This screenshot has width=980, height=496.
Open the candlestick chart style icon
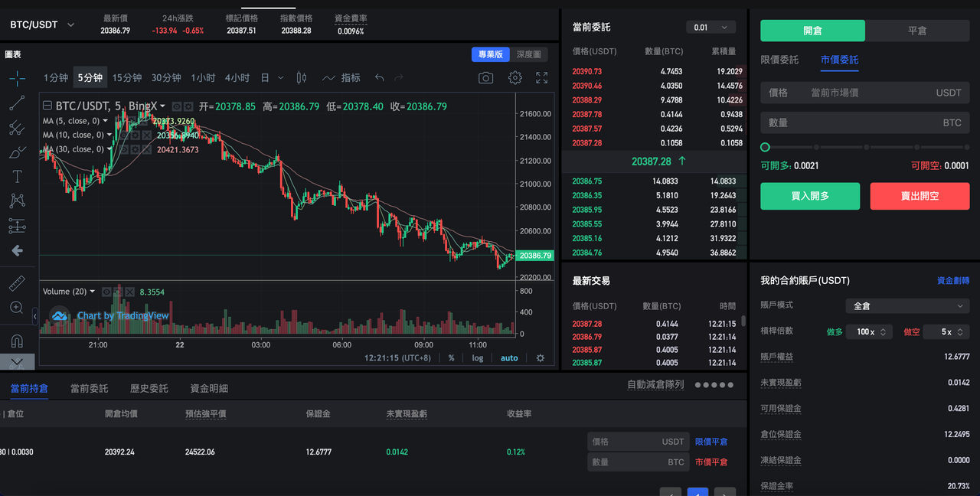click(301, 78)
